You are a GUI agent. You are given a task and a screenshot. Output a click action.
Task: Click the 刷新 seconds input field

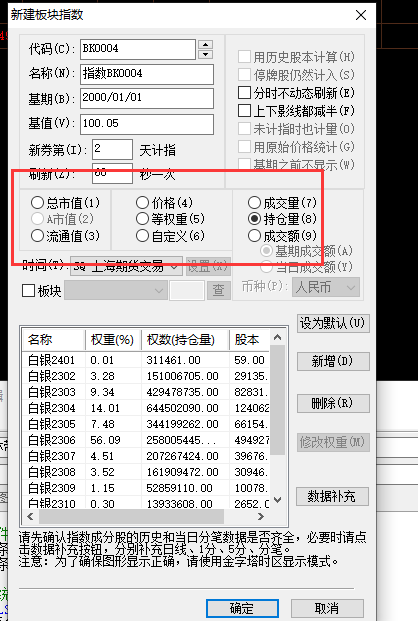click(112, 173)
